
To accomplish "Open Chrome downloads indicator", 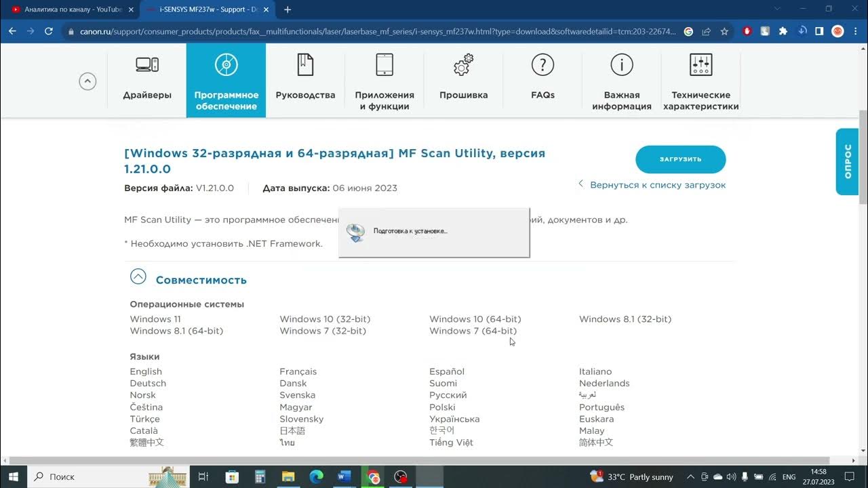I will 802,31.
